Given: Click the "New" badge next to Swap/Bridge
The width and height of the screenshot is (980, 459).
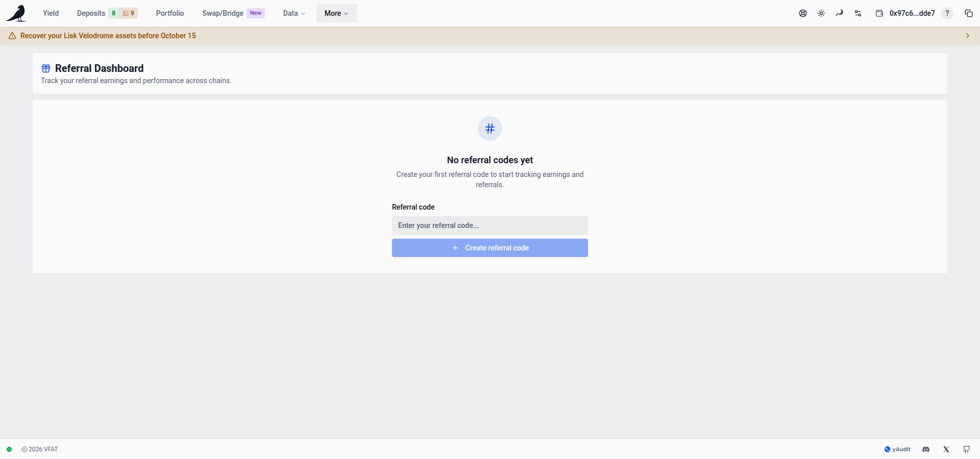Looking at the screenshot, I should (256, 13).
